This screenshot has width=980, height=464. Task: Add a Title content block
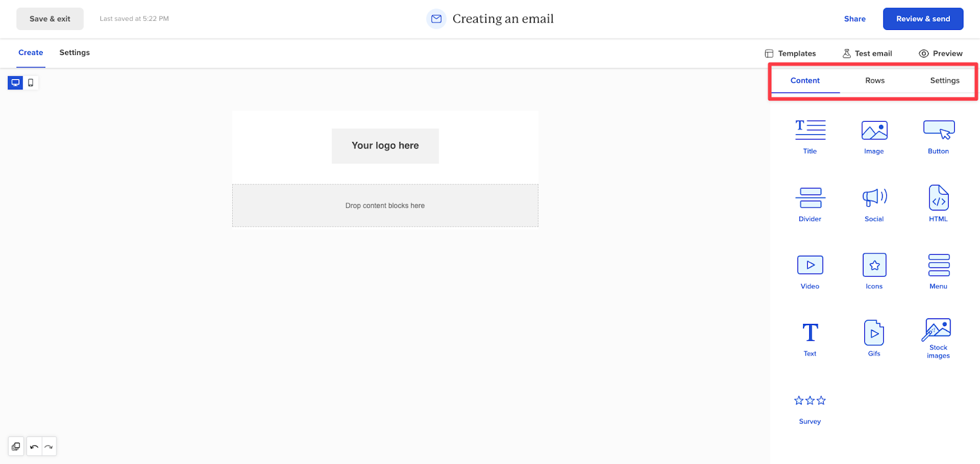coord(809,136)
